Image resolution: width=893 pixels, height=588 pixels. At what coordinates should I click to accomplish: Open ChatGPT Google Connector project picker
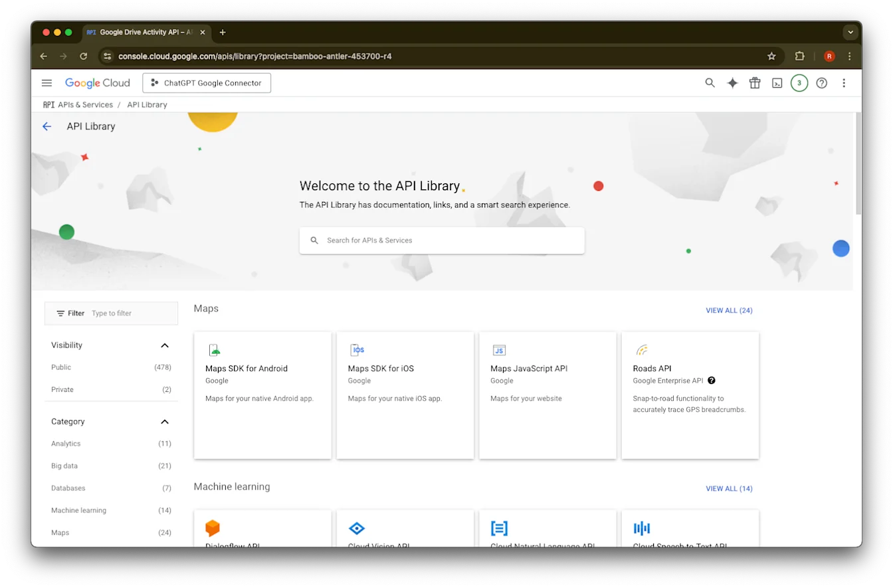tap(207, 83)
